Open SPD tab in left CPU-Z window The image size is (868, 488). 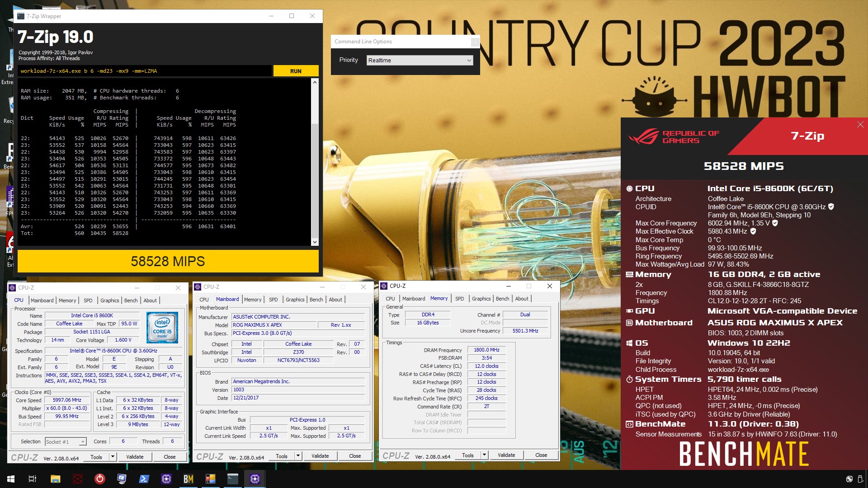[x=88, y=300]
